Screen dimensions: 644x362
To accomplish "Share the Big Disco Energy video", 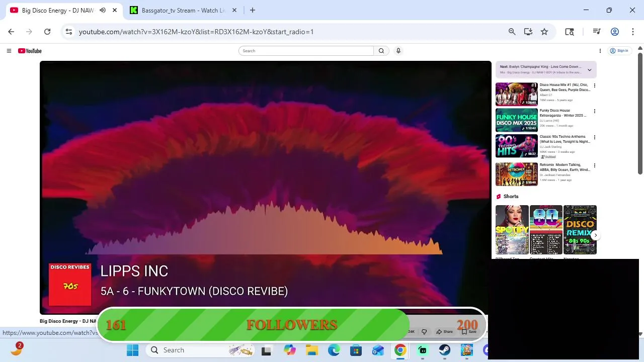I will (x=445, y=332).
